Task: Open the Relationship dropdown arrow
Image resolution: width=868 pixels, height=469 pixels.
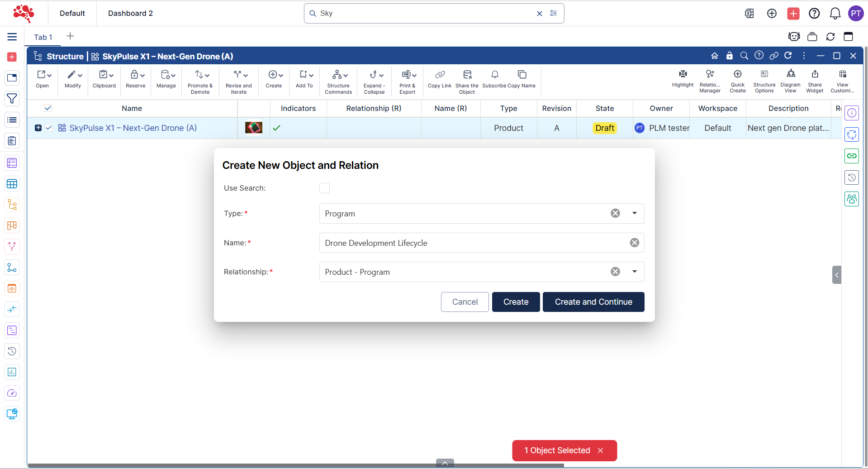Action: click(634, 272)
